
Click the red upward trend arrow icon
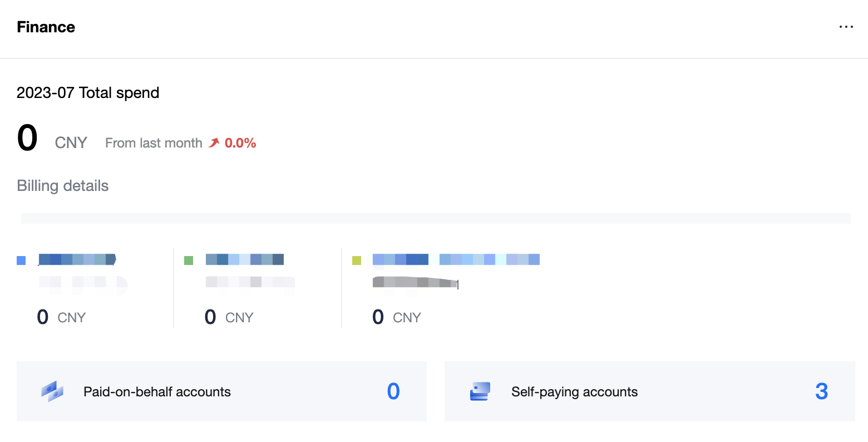[214, 143]
